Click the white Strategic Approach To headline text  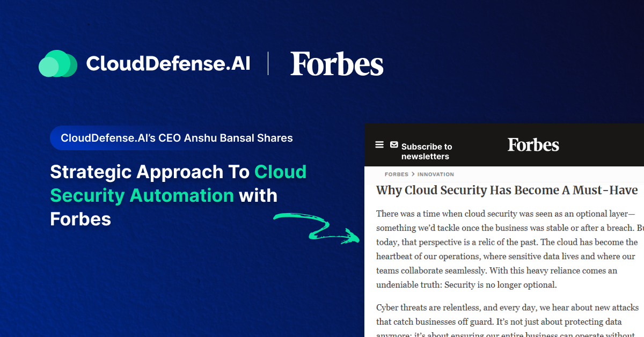point(150,172)
